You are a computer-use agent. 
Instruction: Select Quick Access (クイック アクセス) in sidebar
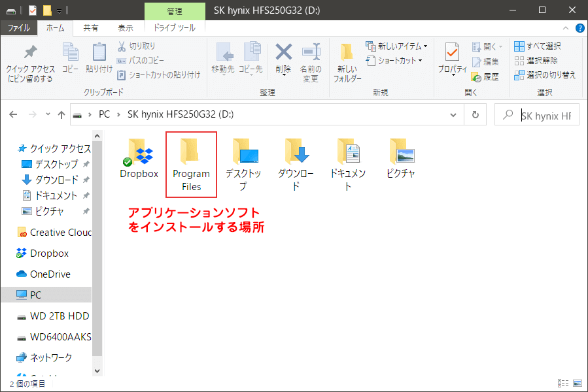[x=54, y=149]
